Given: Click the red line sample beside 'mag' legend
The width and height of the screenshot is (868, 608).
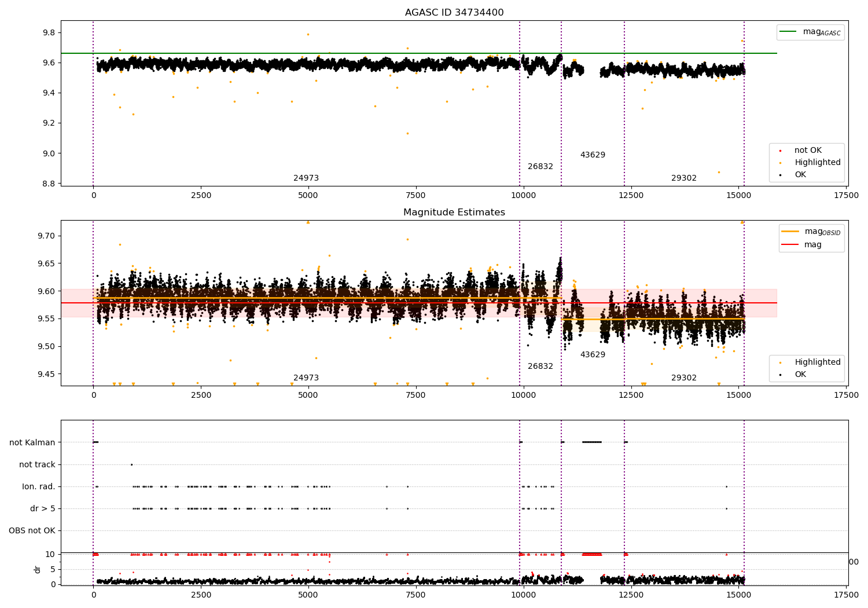Looking at the screenshot, I should point(790,245).
